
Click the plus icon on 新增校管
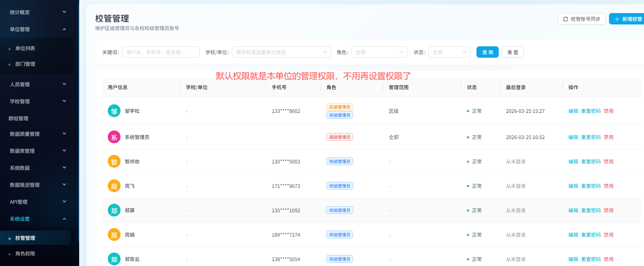[617, 19]
